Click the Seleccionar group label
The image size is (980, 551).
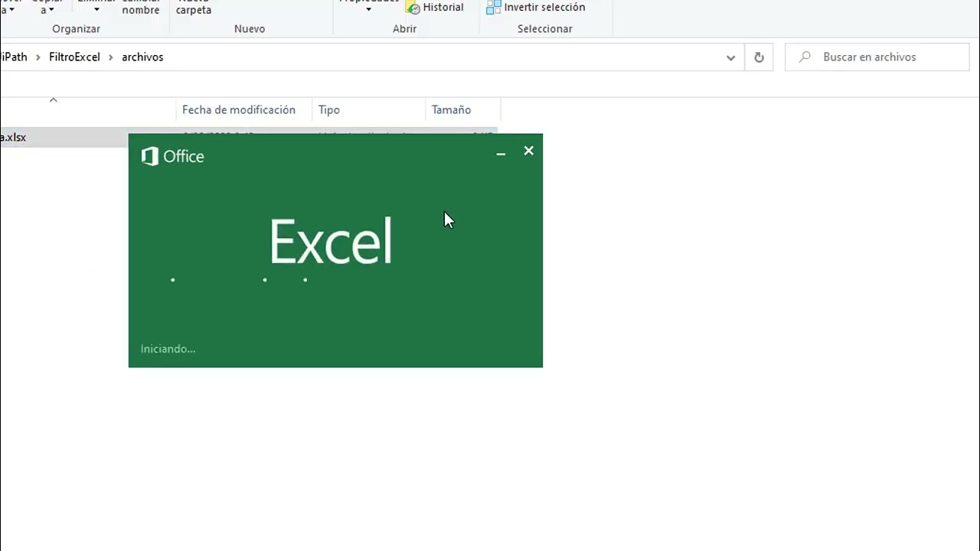click(545, 29)
